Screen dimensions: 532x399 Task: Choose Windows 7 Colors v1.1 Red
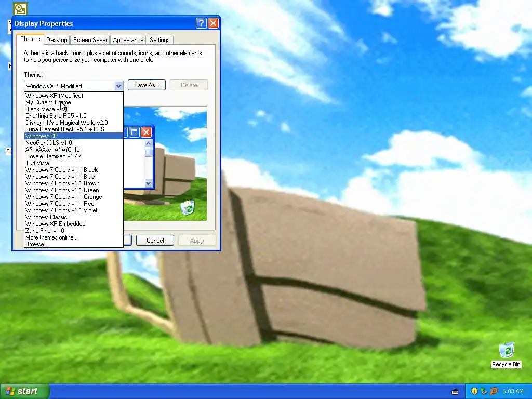click(74, 204)
